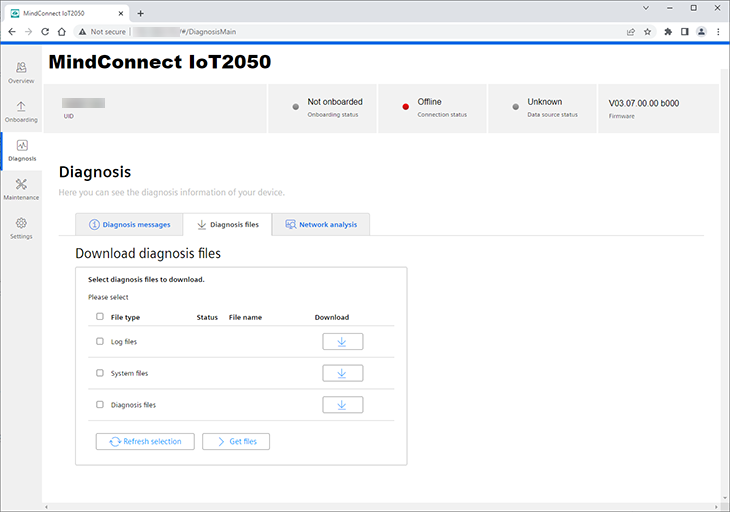
Task: Close the MindConnect IoT2050 tab
Action: click(121, 13)
